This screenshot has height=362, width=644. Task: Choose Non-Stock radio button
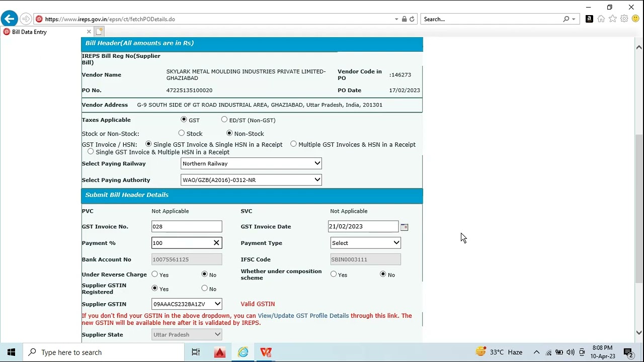tap(229, 133)
